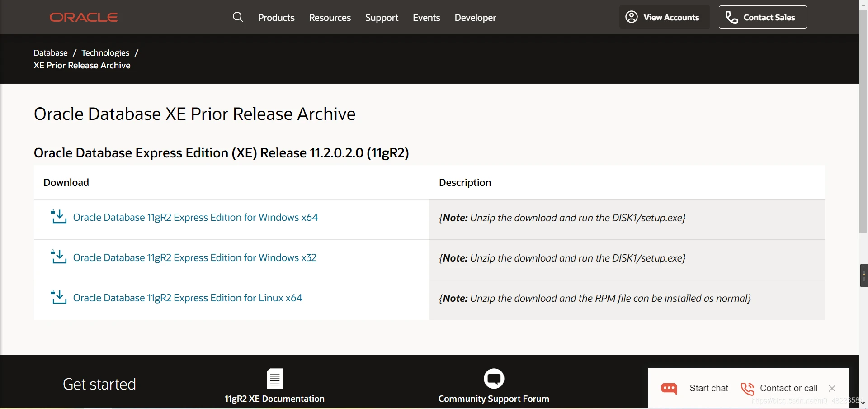Open the Products menu

click(276, 18)
